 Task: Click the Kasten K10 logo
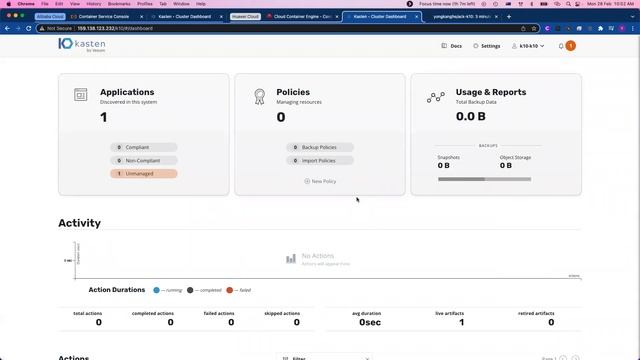coord(82,44)
